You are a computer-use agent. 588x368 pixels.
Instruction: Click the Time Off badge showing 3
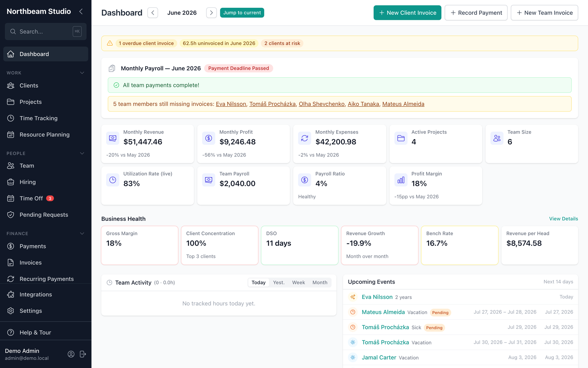(x=50, y=198)
